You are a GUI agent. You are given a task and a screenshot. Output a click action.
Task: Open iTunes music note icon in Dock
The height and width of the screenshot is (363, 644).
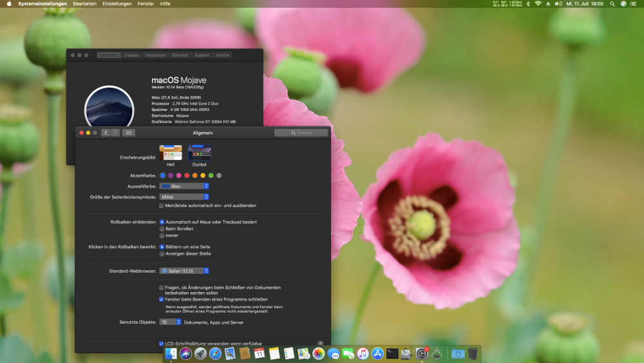[x=363, y=353]
